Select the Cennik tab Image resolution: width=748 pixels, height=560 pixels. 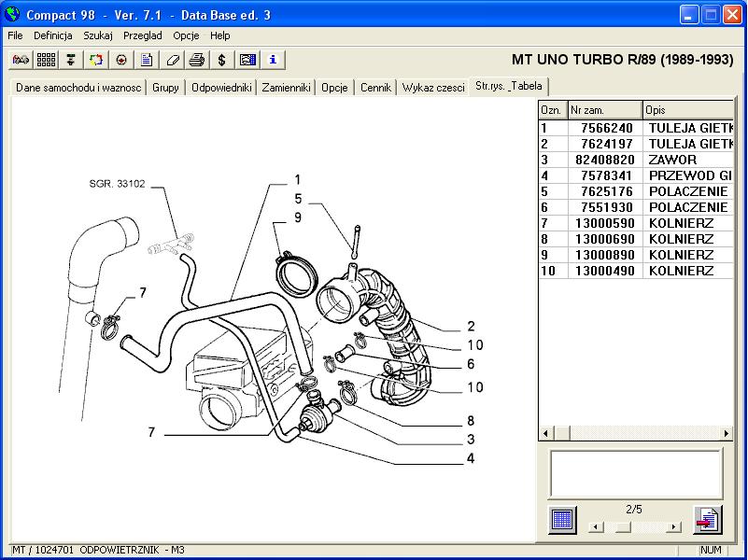tap(375, 88)
